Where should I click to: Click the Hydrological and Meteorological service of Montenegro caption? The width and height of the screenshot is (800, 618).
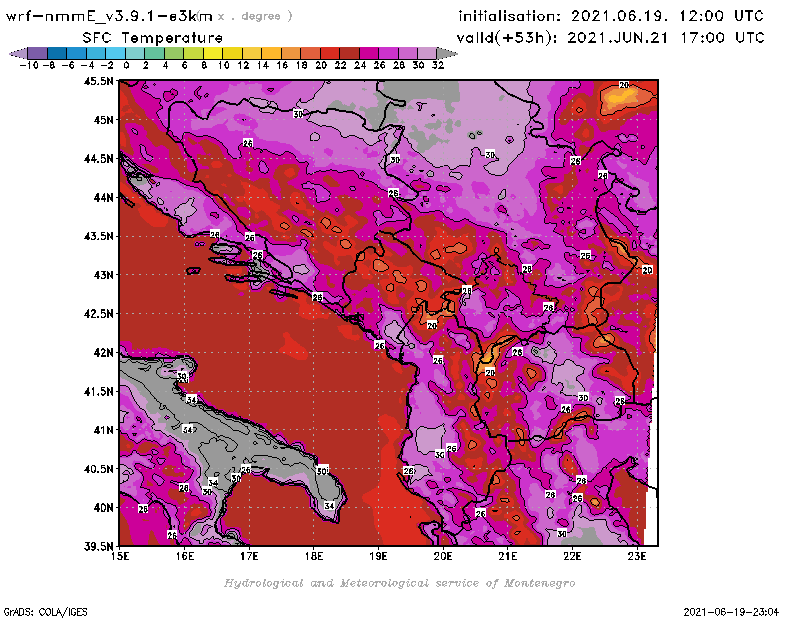click(x=399, y=583)
